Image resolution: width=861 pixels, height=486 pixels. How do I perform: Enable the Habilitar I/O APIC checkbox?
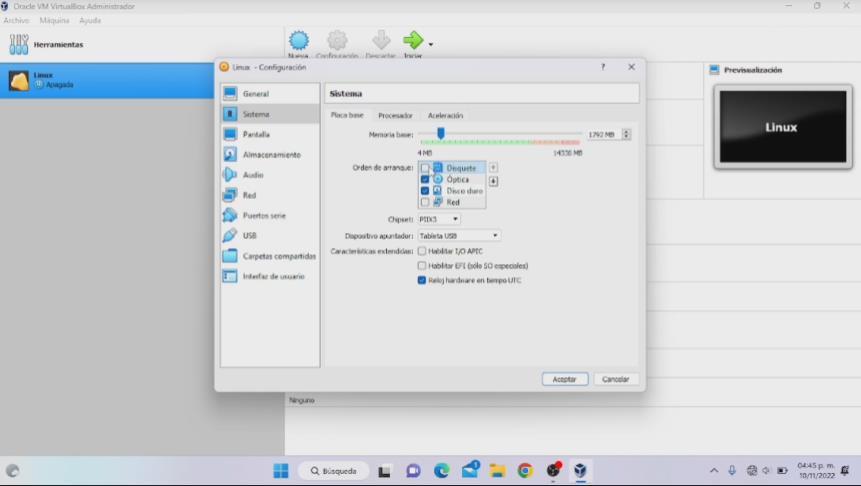point(422,251)
